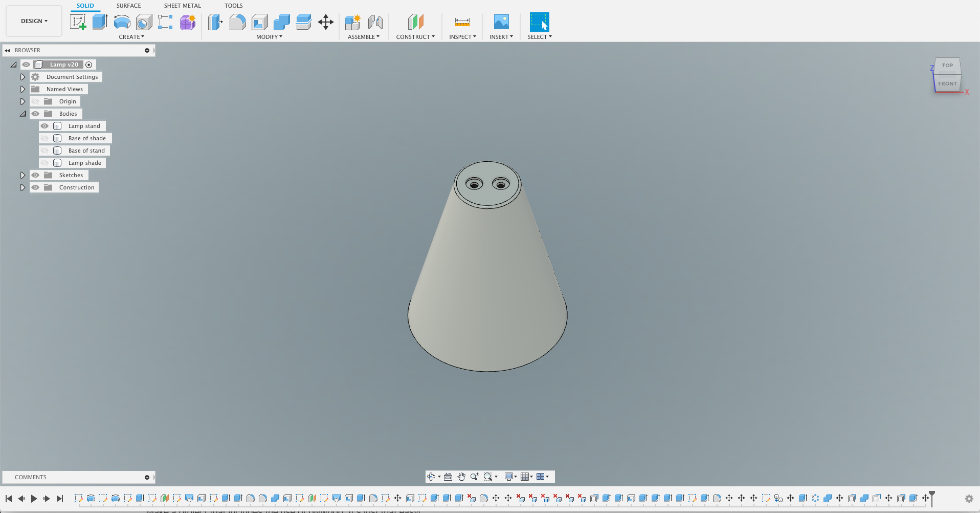Activate the Orbit tool in navigation bar
Screen dimensions: 980x513
click(432, 476)
